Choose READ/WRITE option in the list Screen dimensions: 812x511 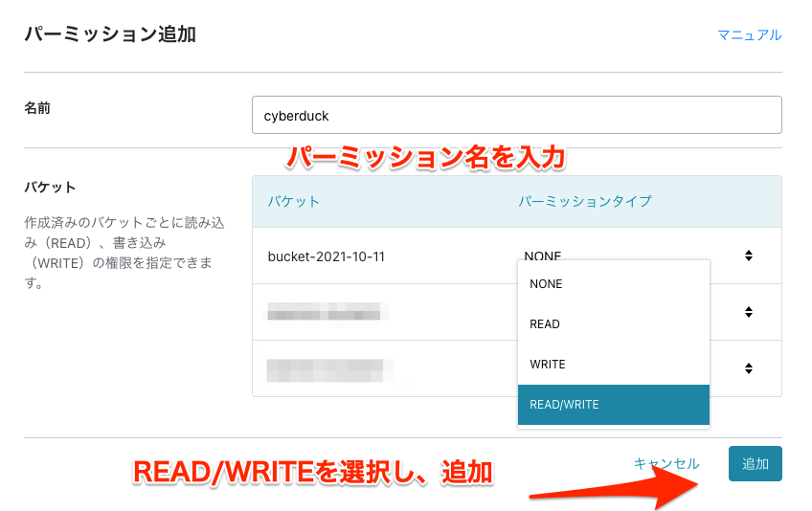[x=613, y=405]
